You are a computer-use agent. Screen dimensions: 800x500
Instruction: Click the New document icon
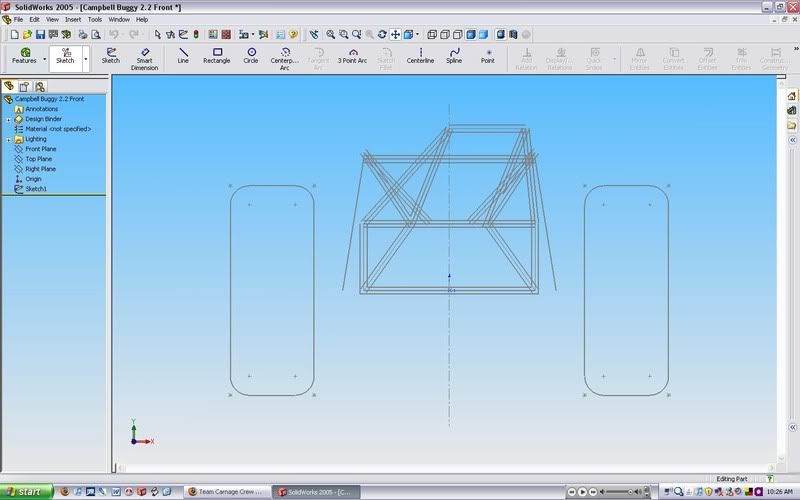14,35
